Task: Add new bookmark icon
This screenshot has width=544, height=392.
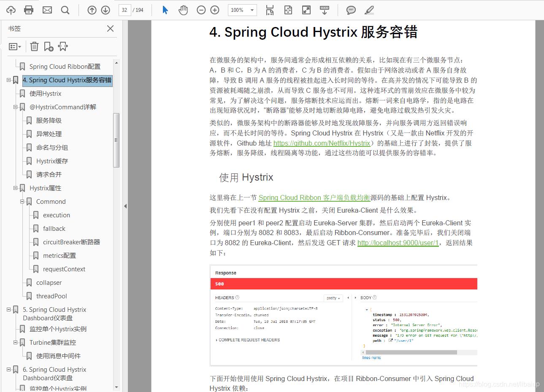Action: coord(49,46)
